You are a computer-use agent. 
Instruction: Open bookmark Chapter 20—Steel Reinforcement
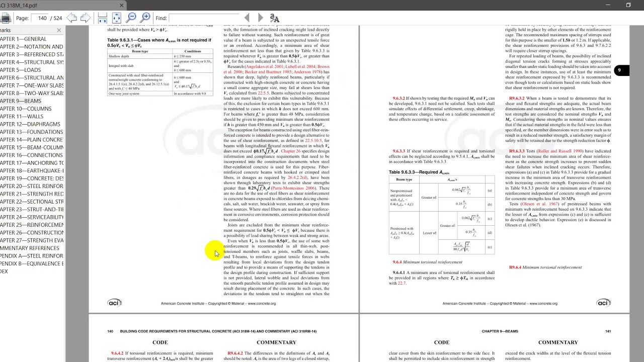tap(32, 186)
